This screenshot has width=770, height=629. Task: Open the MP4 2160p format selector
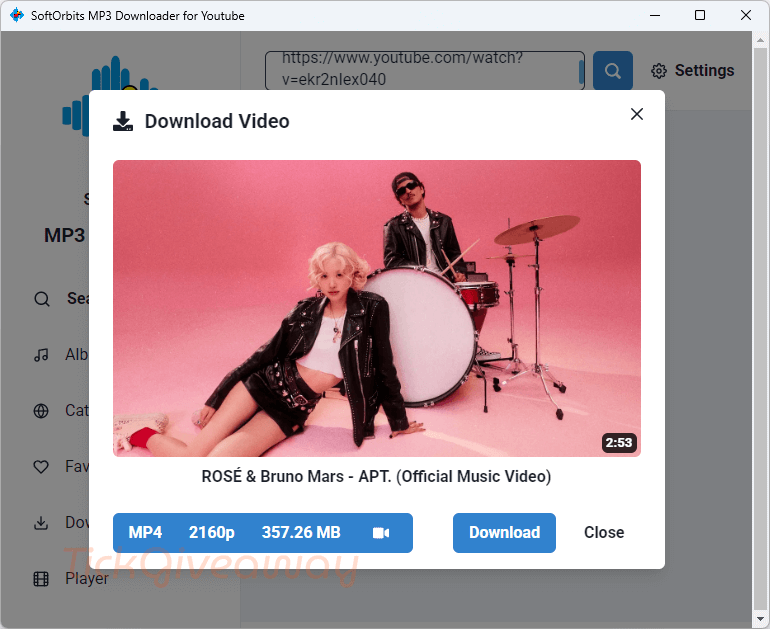(263, 533)
